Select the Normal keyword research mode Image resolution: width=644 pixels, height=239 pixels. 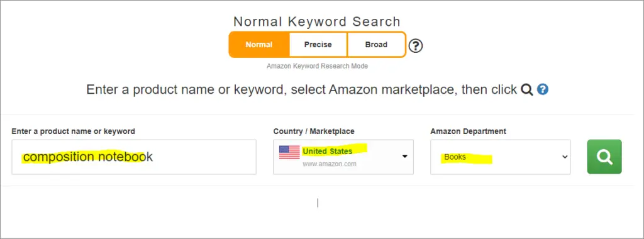coord(258,45)
